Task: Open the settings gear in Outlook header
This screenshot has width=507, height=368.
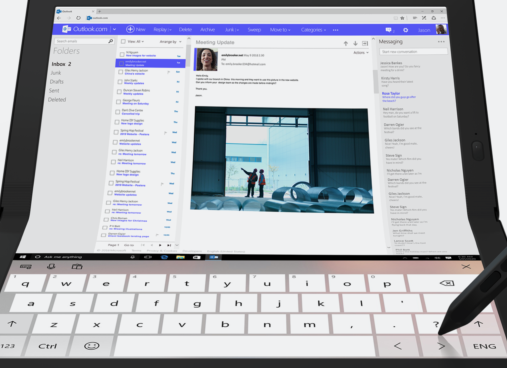Action: 405,30
